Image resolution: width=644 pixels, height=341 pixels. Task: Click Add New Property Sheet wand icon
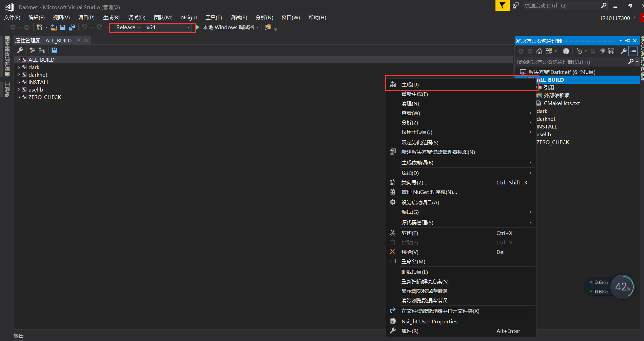(x=32, y=50)
